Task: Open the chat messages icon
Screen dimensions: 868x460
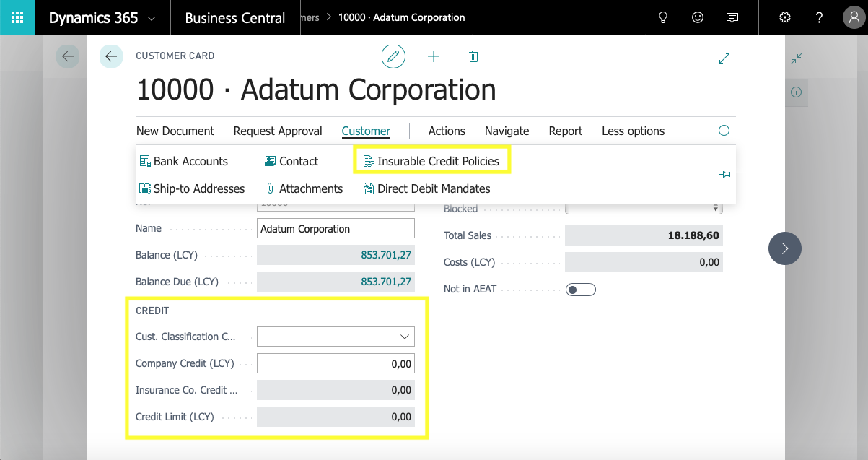Action: pyautogui.click(x=732, y=18)
